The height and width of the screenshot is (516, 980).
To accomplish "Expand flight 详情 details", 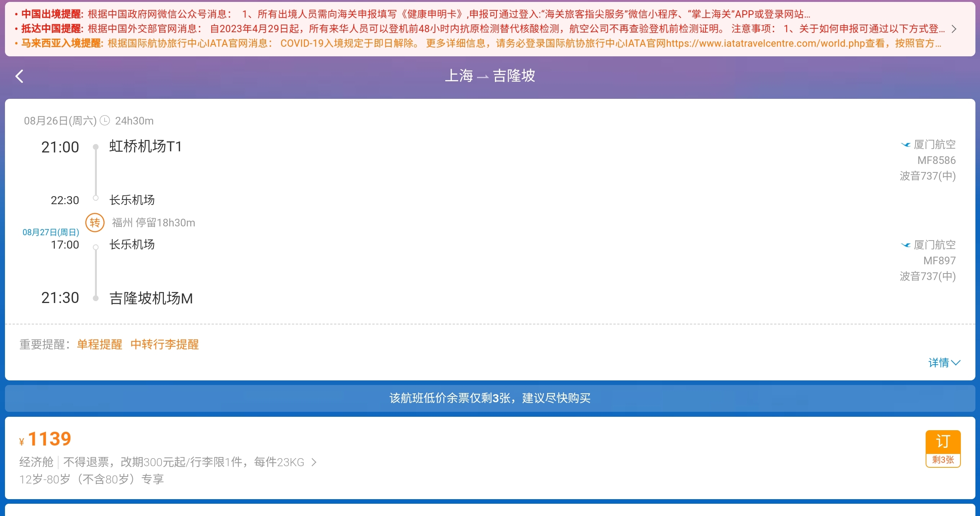I will (x=944, y=362).
